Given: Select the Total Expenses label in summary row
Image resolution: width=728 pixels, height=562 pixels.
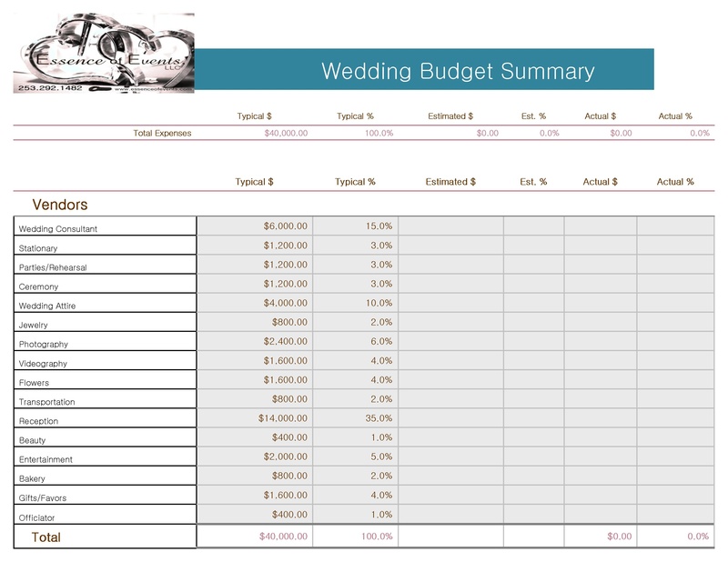Looking at the screenshot, I should point(162,133).
